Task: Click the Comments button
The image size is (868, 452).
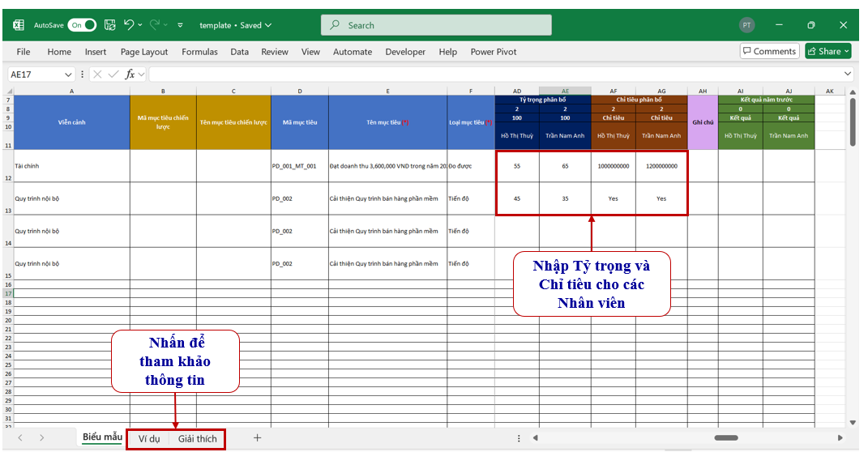Action: click(769, 51)
